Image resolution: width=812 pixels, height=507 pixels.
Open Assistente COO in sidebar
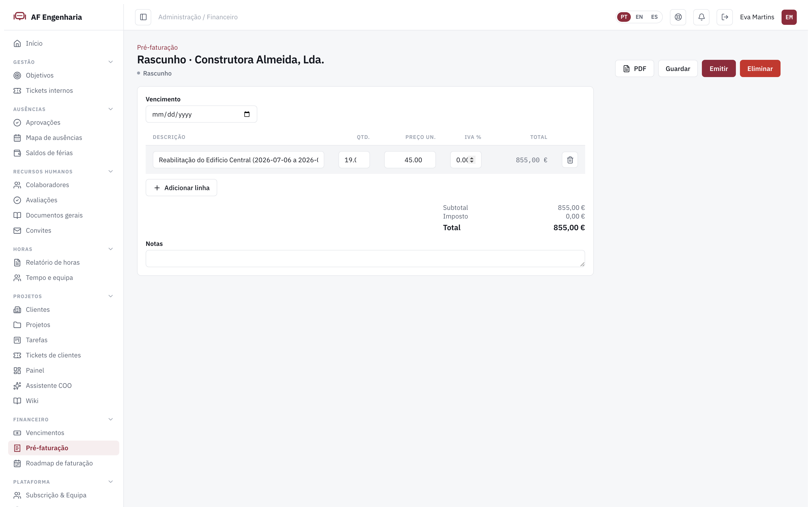[49, 386]
